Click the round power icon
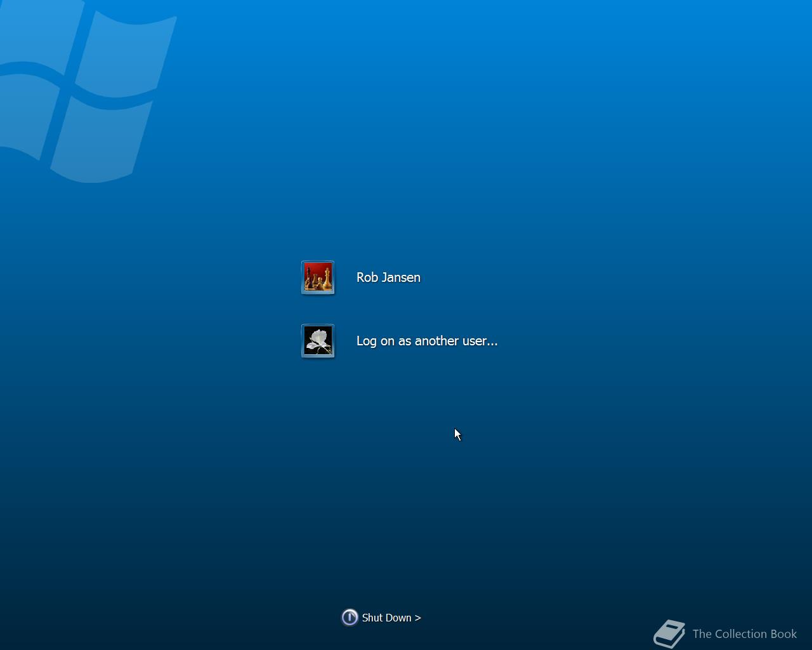Viewport: 812px width, 650px height. coord(350,617)
